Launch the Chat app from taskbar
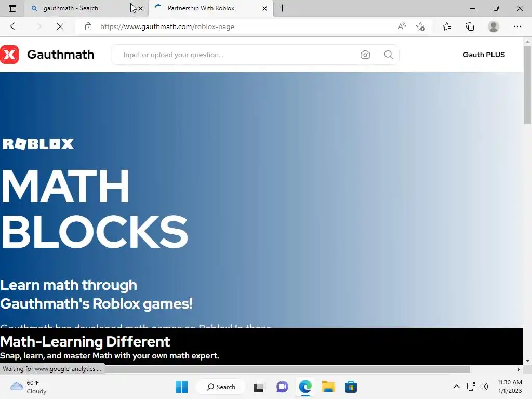Screen dimensions: 532x399 coord(282,387)
